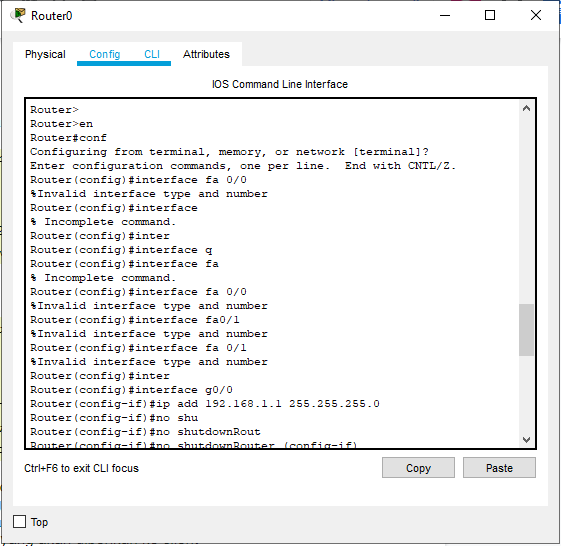The image size is (561, 546).
Task: Click 'no shutdownRout' line in terminal
Action: pos(145,432)
